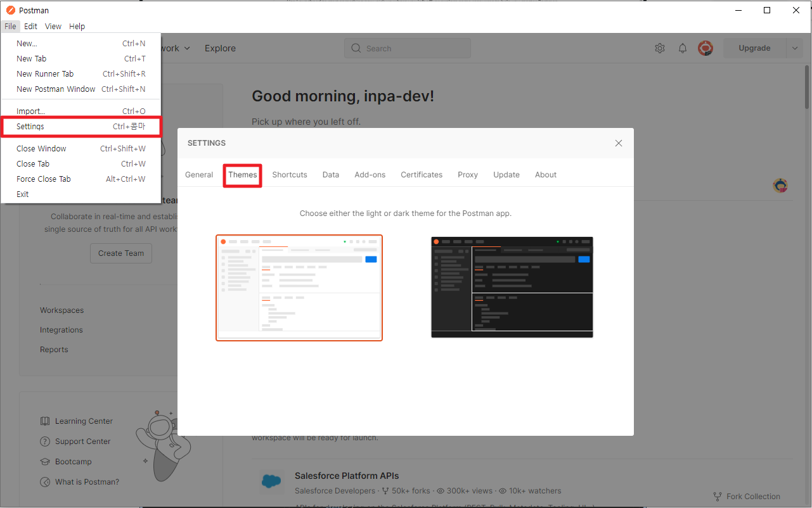The image size is (812, 508).
Task: Open the Help menu
Action: click(77, 27)
